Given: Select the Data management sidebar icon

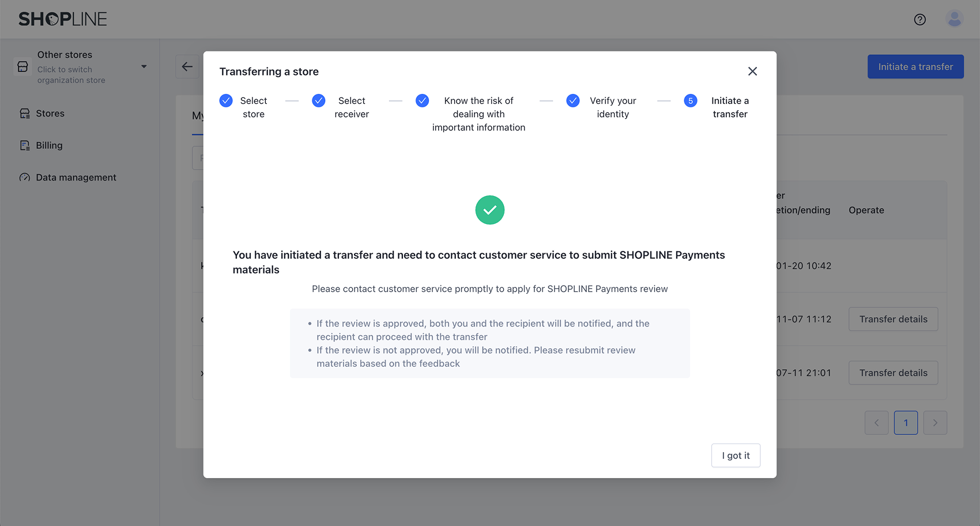Looking at the screenshot, I should pyautogui.click(x=24, y=177).
